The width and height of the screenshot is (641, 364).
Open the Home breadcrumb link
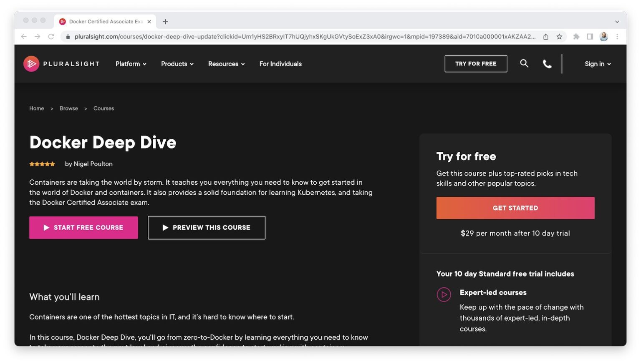tap(36, 108)
